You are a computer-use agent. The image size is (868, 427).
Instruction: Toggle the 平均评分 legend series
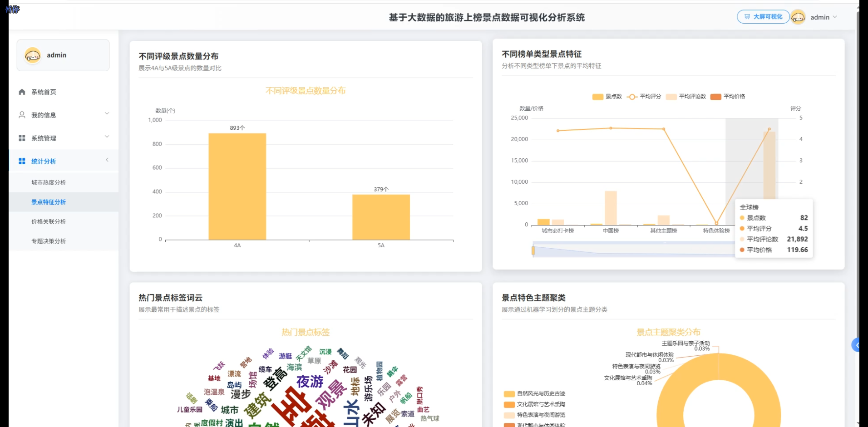644,97
